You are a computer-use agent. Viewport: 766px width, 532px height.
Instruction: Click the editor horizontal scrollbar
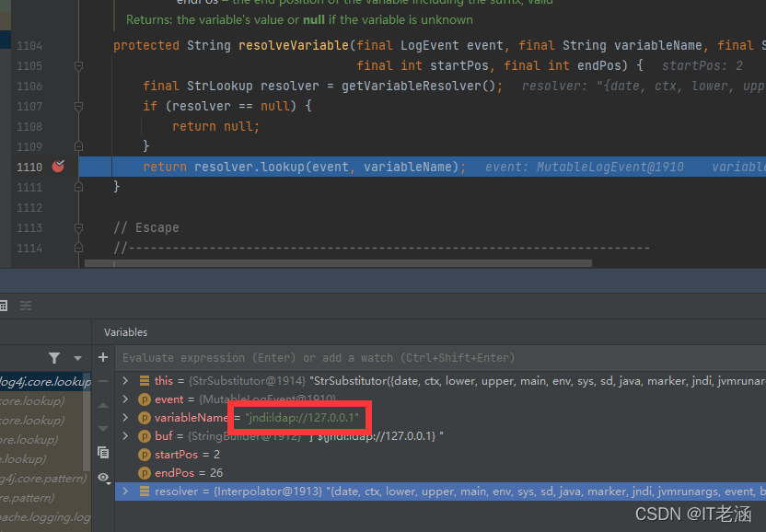click(338, 263)
